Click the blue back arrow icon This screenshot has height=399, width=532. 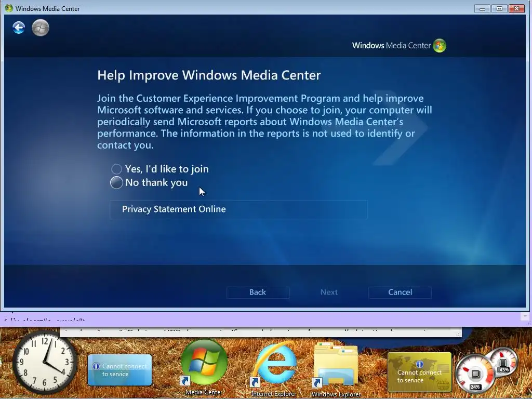(x=19, y=28)
